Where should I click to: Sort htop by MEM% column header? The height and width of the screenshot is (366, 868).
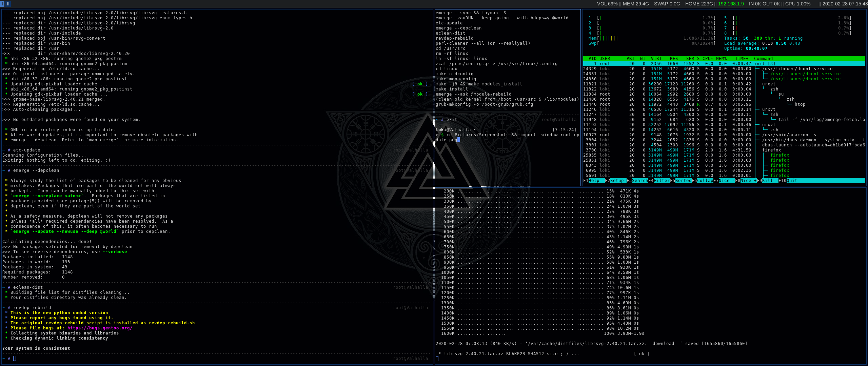tap(721, 59)
